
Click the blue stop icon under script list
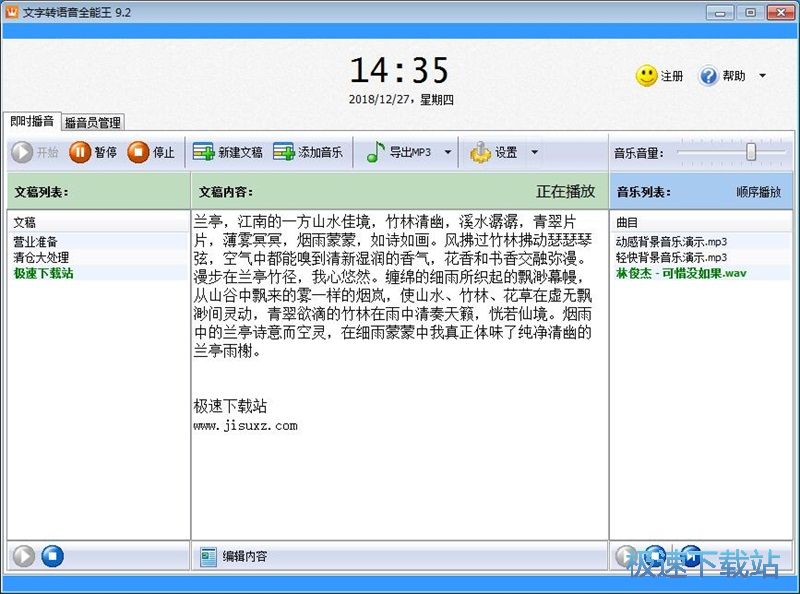coord(52,556)
